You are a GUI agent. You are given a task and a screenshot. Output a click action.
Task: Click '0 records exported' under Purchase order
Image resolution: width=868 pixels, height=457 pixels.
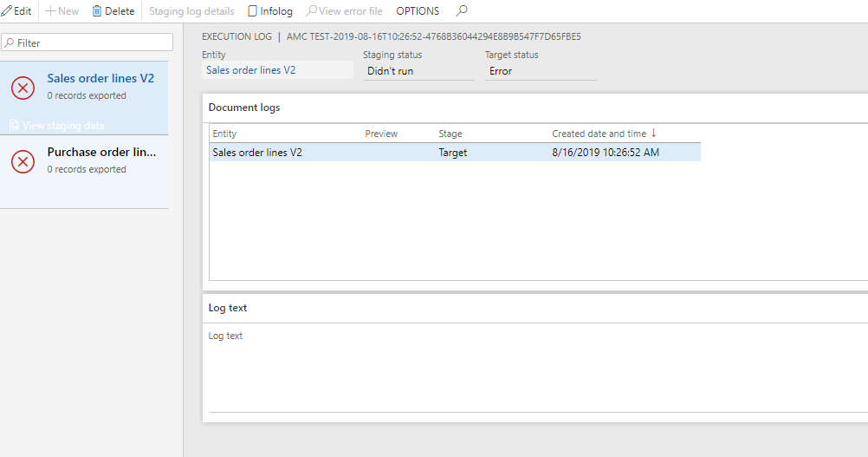(x=87, y=169)
